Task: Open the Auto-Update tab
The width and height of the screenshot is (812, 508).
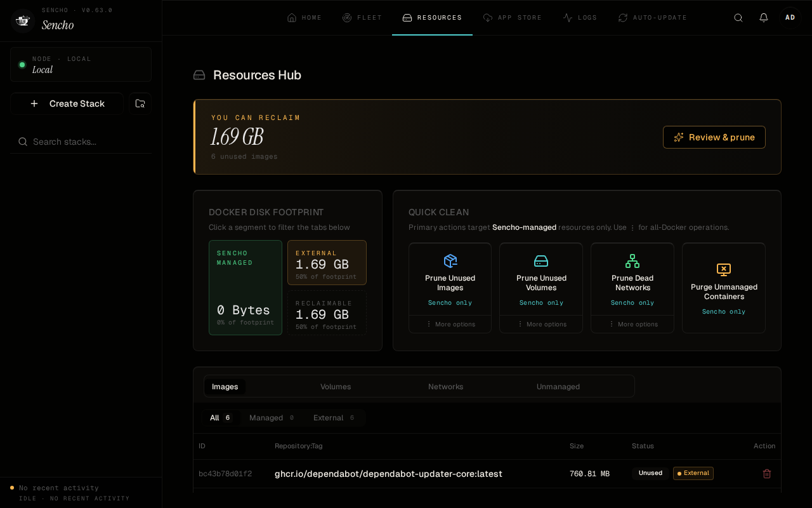Action: 653,18
